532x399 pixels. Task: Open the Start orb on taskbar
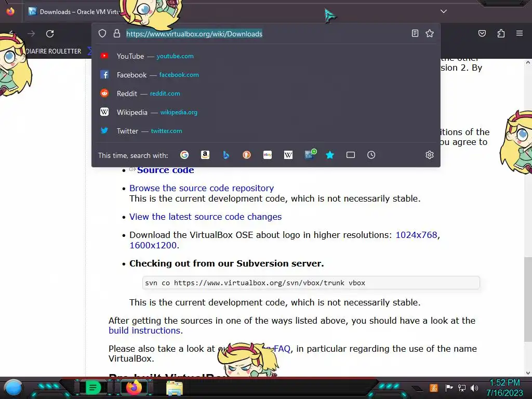[x=14, y=388]
